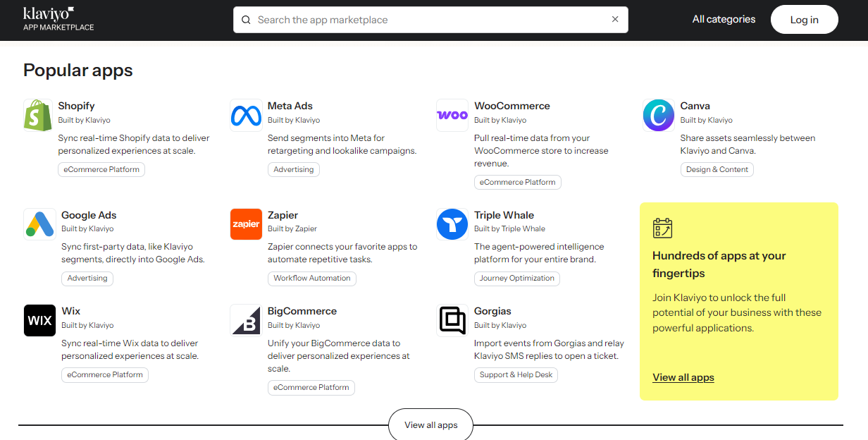Open the Google Ads app icon

click(39, 224)
